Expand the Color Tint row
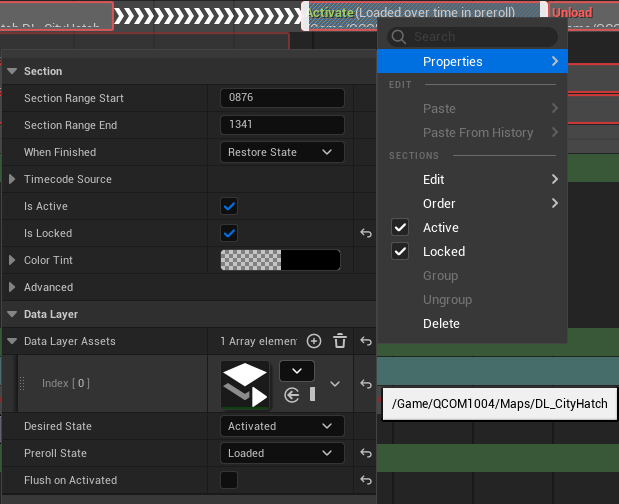Screen dimensions: 619x504 point(12,260)
